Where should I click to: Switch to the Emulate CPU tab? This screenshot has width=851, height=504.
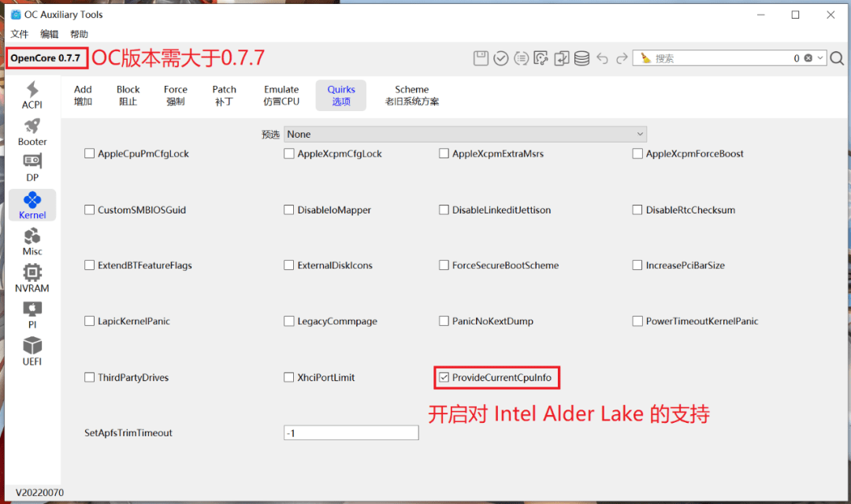[281, 95]
